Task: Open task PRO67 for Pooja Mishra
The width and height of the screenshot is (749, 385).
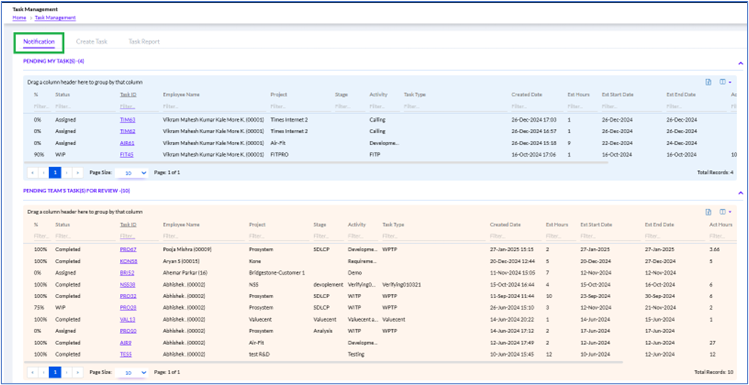Action: pos(128,249)
